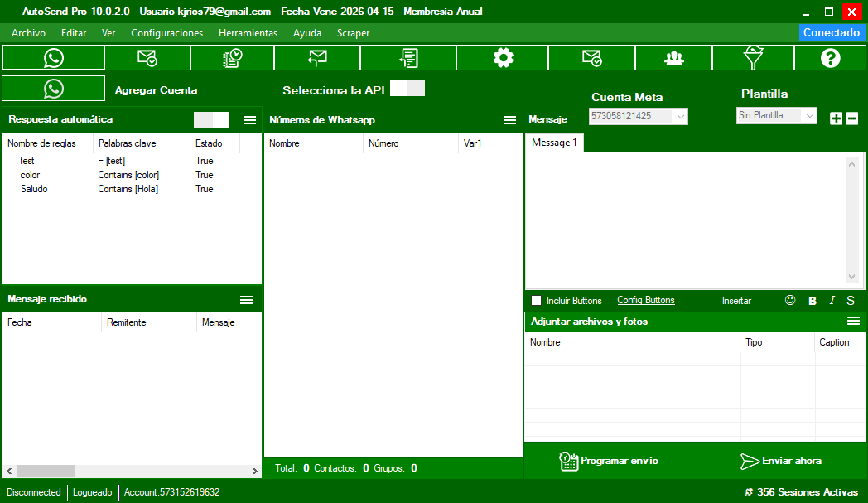868x503 pixels.
Task: Open Números de Whatsapp hamburger menu
Action: coord(510,120)
